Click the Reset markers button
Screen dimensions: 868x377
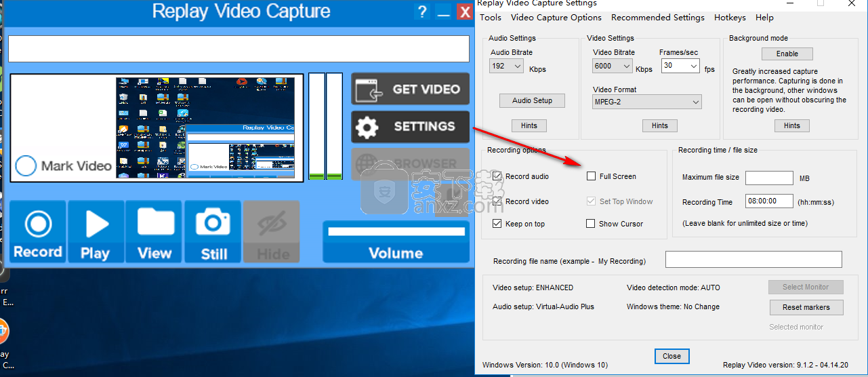pyautogui.click(x=806, y=307)
